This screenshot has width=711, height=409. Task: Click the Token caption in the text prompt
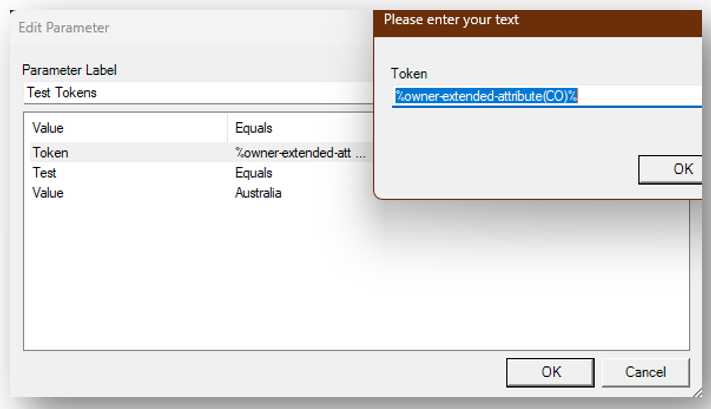409,73
